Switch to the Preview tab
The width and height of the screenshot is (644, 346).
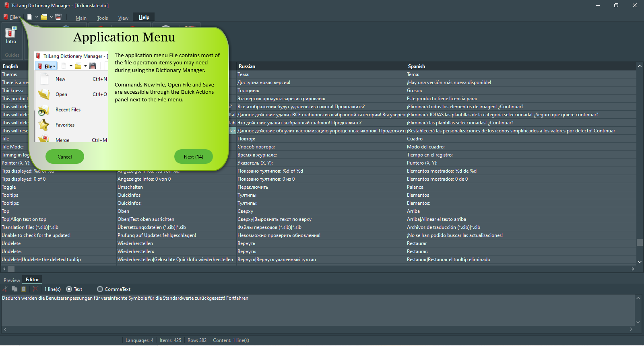[x=12, y=280]
